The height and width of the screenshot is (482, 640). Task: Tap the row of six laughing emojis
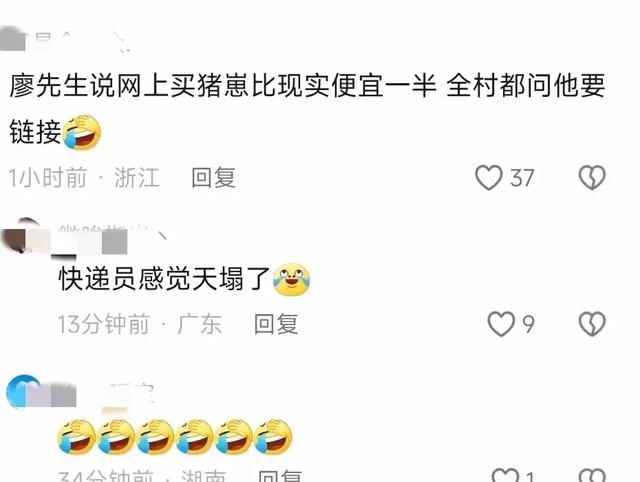175,437
